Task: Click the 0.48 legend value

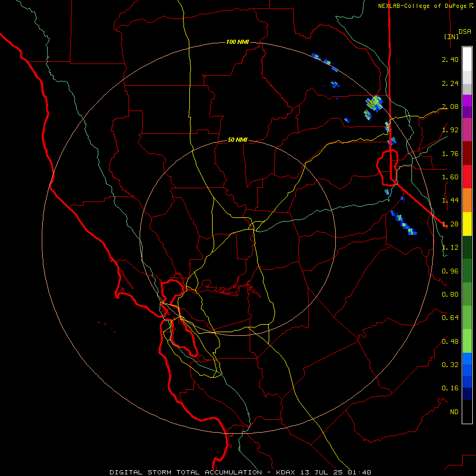Action: (x=450, y=342)
